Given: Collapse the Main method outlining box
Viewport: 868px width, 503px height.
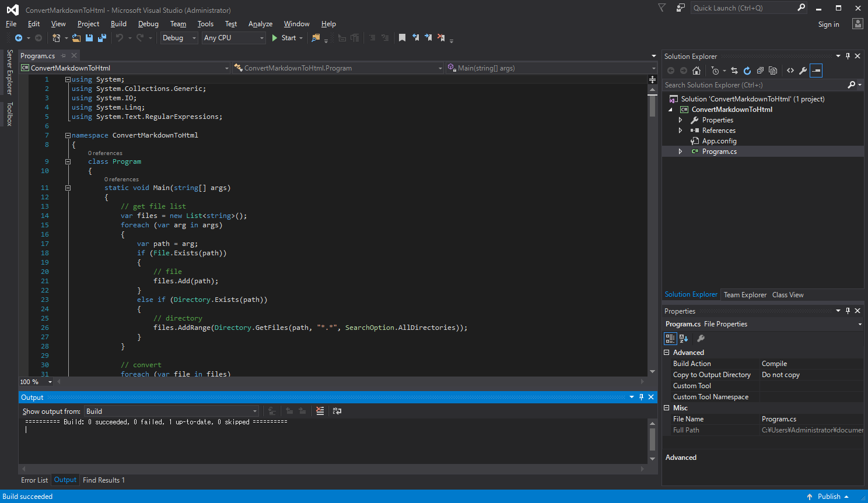Looking at the screenshot, I should pyautogui.click(x=68, y=188).
